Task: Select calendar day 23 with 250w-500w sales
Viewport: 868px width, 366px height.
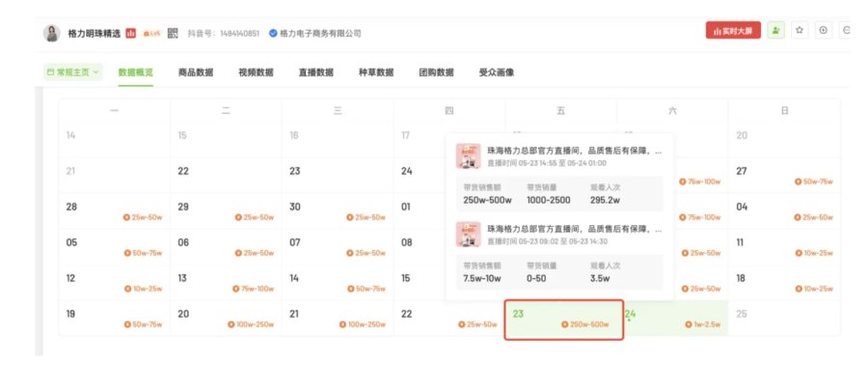Action: (x=563, y=320)
